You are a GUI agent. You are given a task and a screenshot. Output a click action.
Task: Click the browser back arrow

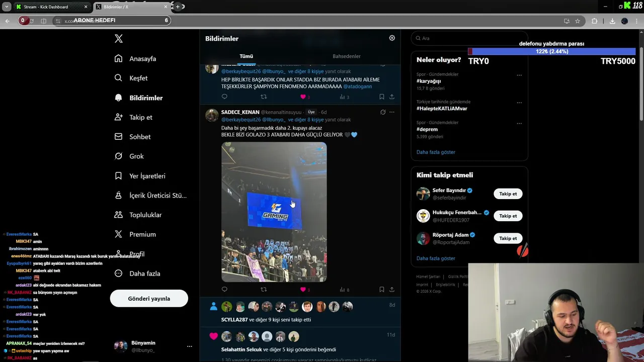(7, 21)
